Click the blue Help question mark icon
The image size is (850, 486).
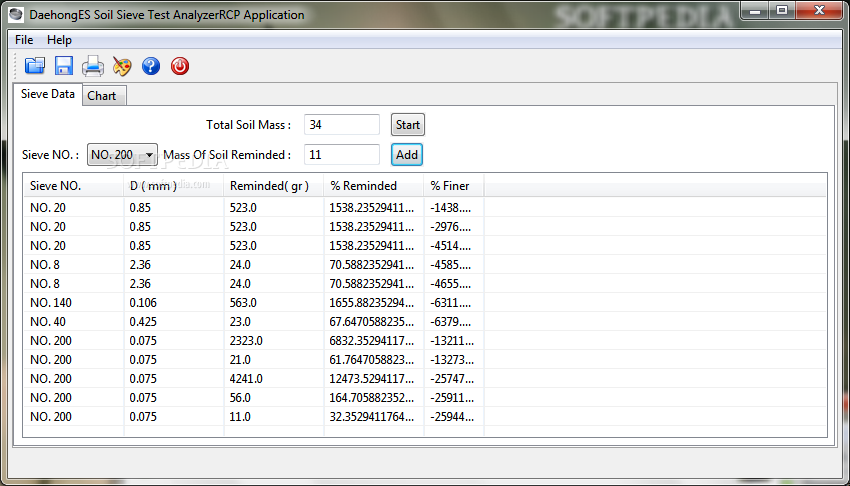(151, 66)
